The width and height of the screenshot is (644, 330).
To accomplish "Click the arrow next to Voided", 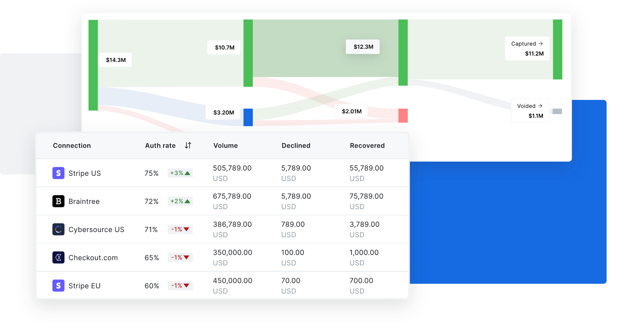I will (540, 106).
